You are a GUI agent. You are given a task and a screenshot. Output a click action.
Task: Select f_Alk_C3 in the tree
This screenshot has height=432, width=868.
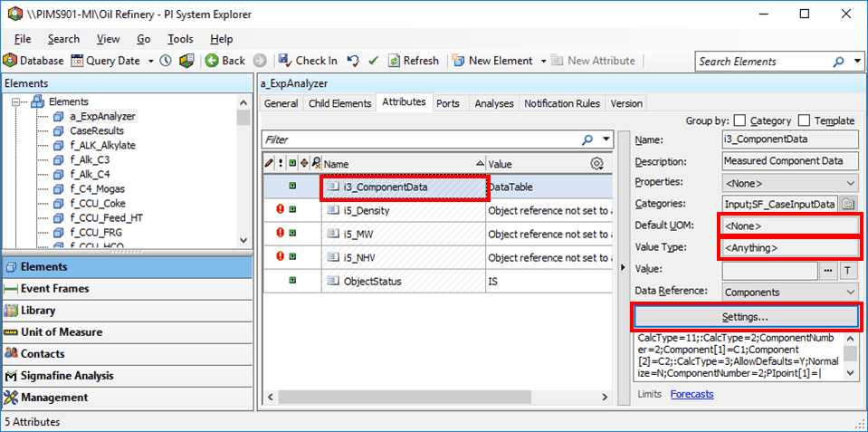coord(90,159)
